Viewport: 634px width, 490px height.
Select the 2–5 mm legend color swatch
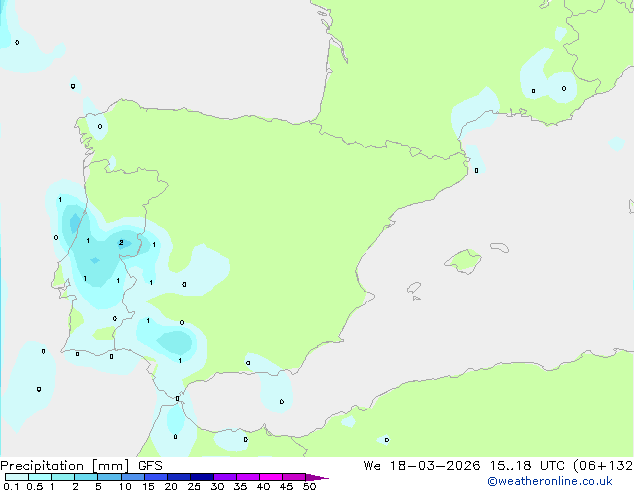[x=86, y=477]
